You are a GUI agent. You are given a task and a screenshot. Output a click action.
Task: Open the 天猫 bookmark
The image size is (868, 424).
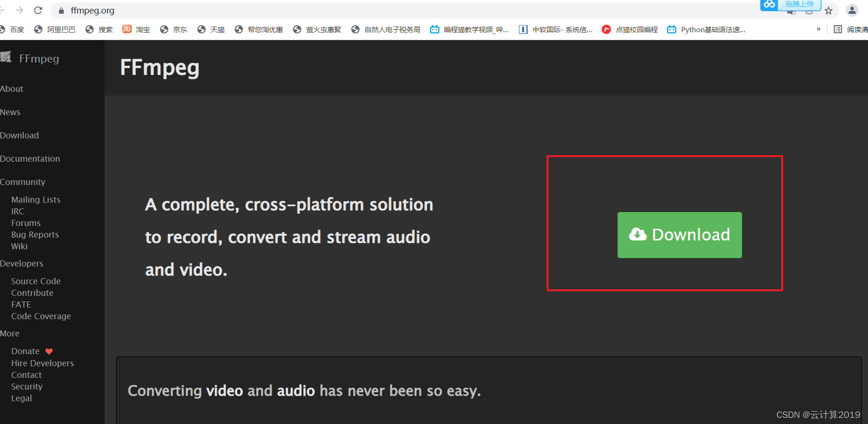click(x=211, y=29)
